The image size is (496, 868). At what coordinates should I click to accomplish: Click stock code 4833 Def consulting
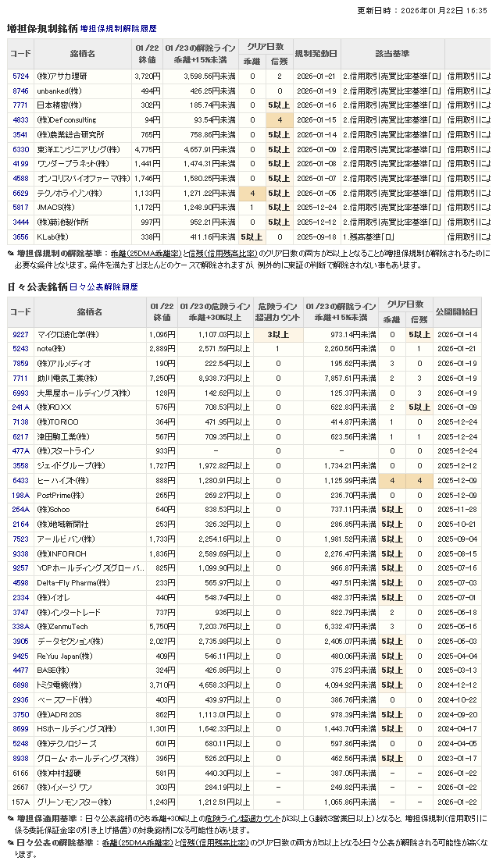click(20, 120)
